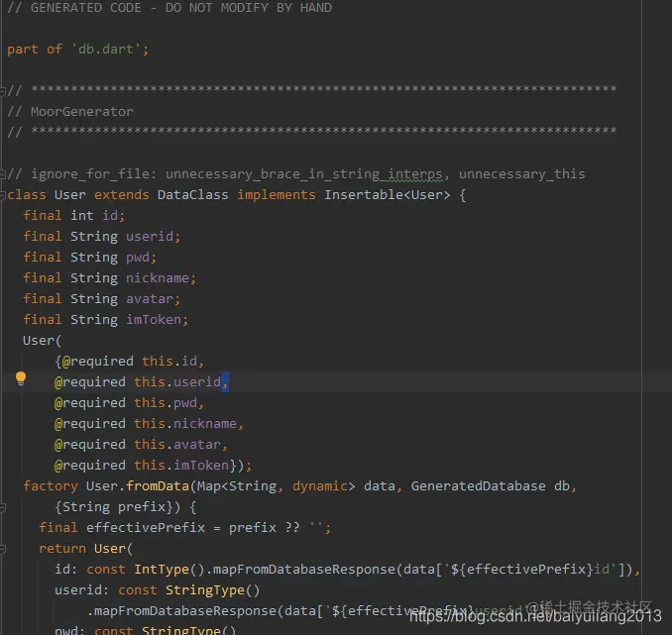Click 'userid' in the final String field declaration
The height and width of the screenshot is (635, 672).
click(x=150, y=237)
